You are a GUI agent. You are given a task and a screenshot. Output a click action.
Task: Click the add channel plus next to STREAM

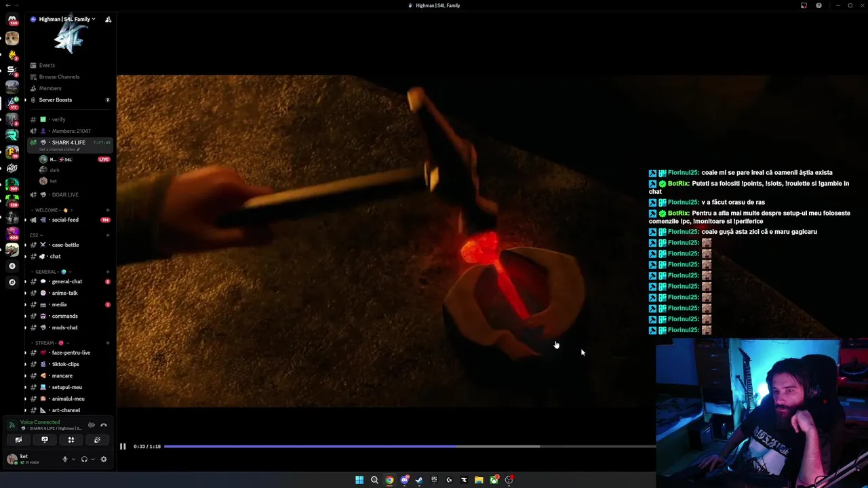click(108, 343)
